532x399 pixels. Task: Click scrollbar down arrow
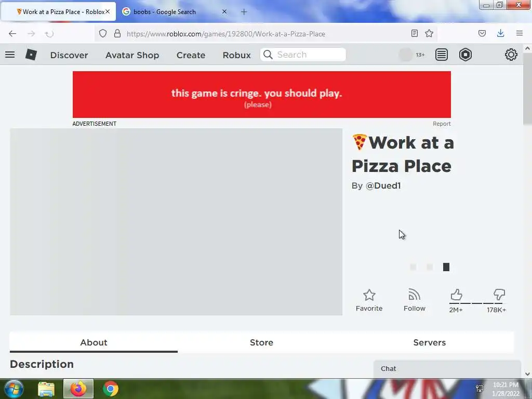pyautogui.click(x=527, y=374)
